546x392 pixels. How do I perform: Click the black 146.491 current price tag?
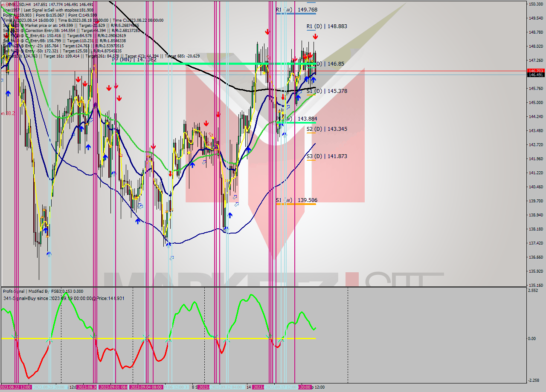(536, 75)
